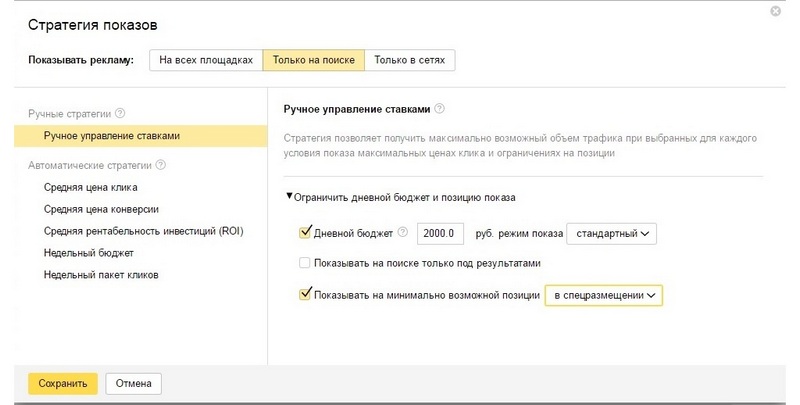
Task: Choose Недельный бюджет strategy
Action: [x=88, y=253]
